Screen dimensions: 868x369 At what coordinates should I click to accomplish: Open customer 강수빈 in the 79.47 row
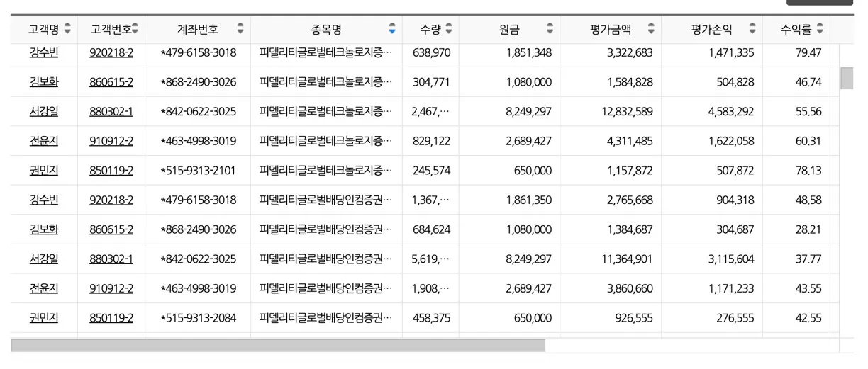[44, 52]
